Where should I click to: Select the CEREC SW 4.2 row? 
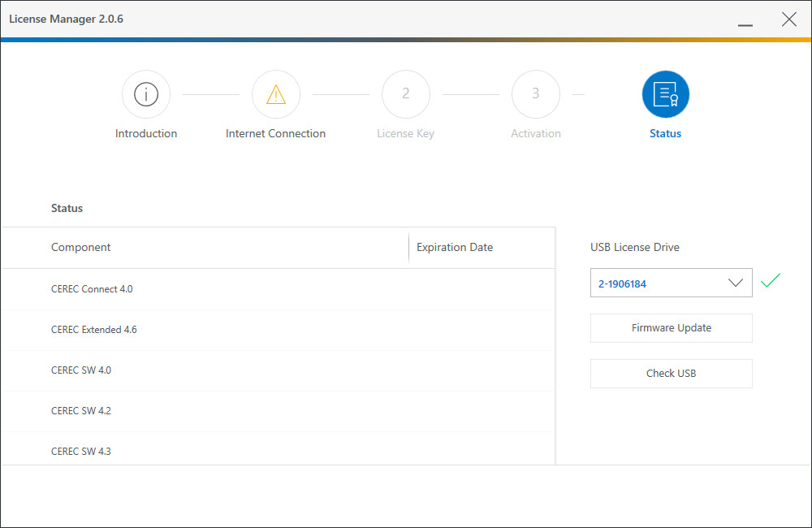[278, 411]
